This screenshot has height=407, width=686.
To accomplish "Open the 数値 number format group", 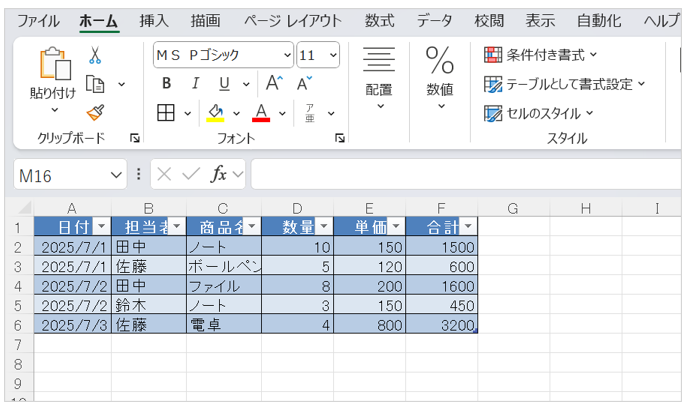I will (x=440, y=78).
